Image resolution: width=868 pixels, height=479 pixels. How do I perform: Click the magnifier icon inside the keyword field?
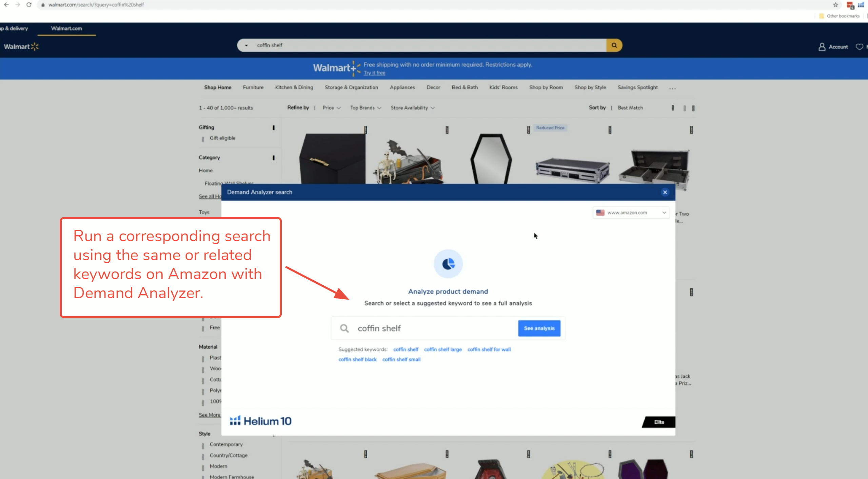pos(344,328)
